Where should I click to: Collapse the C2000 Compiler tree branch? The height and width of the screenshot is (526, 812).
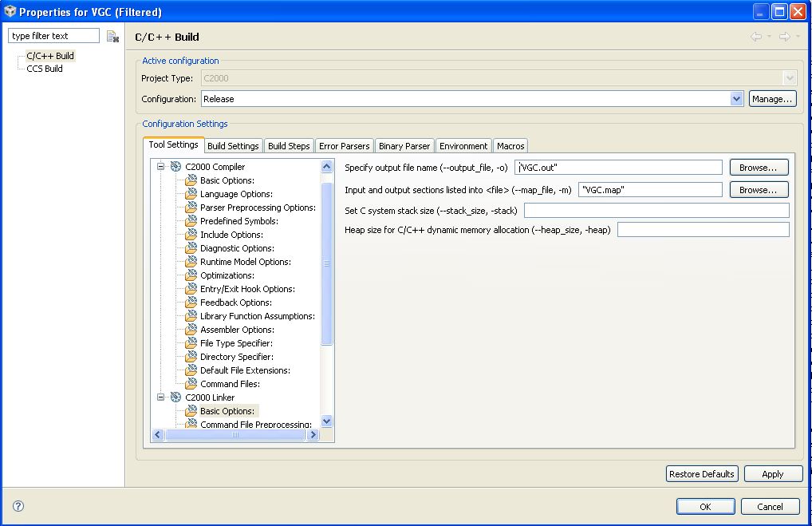click(x=160, y=166)
